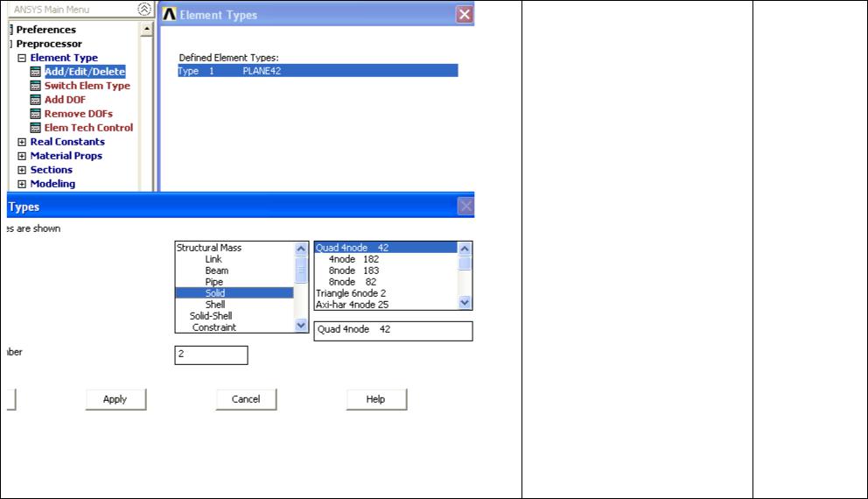Click category list scroll up arrow
The image size is (868, 499).
pyautogui.click(x=301, y=249)
